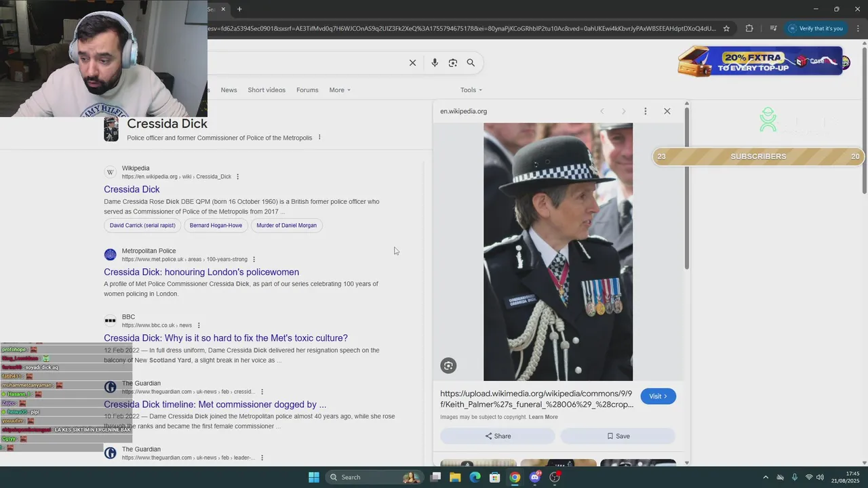Expand the Tools dropdown
868x488 pixels.
point(471,90)
